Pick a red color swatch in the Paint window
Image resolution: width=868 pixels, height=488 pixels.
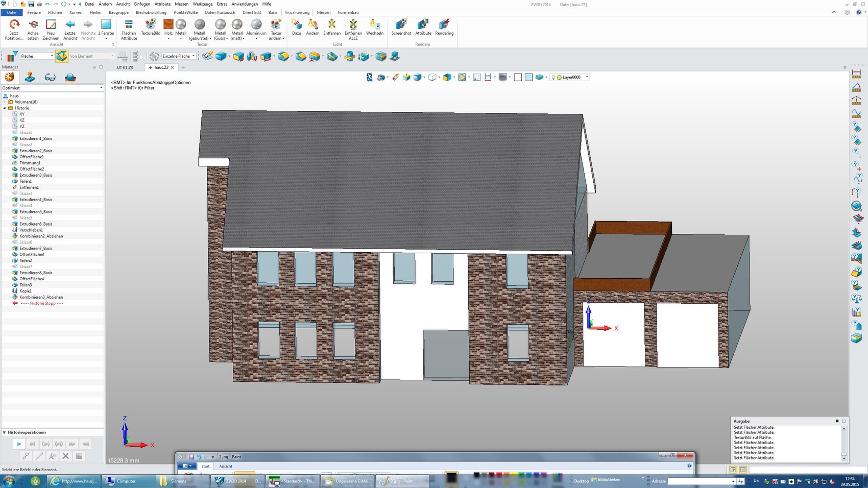tap(499, 474)
